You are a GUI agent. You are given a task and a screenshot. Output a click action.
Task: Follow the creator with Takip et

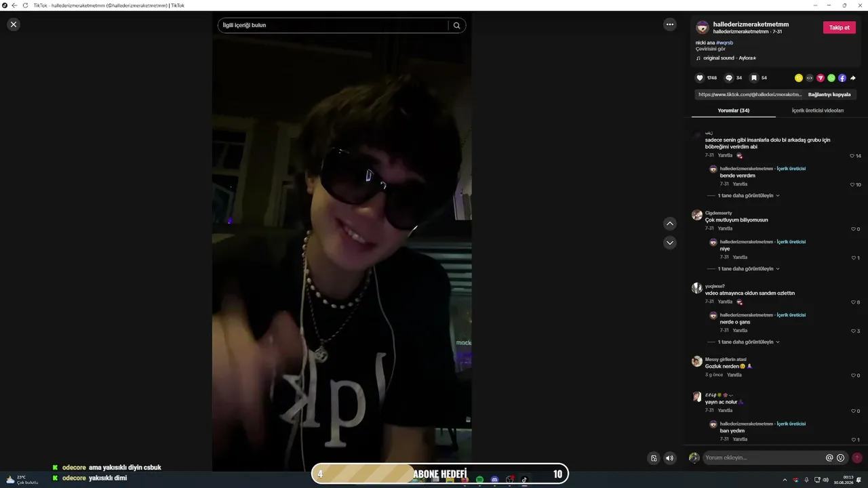840,28
